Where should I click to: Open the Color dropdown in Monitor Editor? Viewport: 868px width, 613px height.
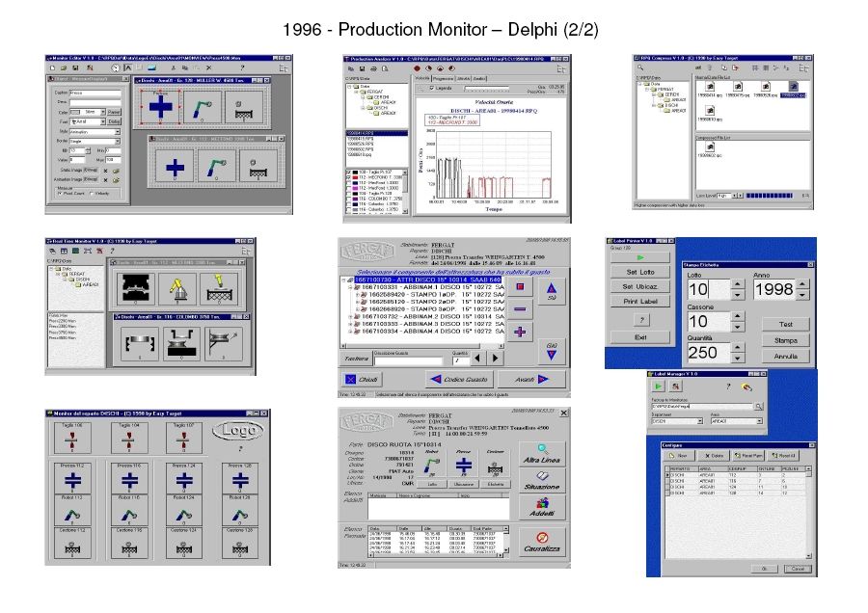pyautogui.click(x=103, y=113)
